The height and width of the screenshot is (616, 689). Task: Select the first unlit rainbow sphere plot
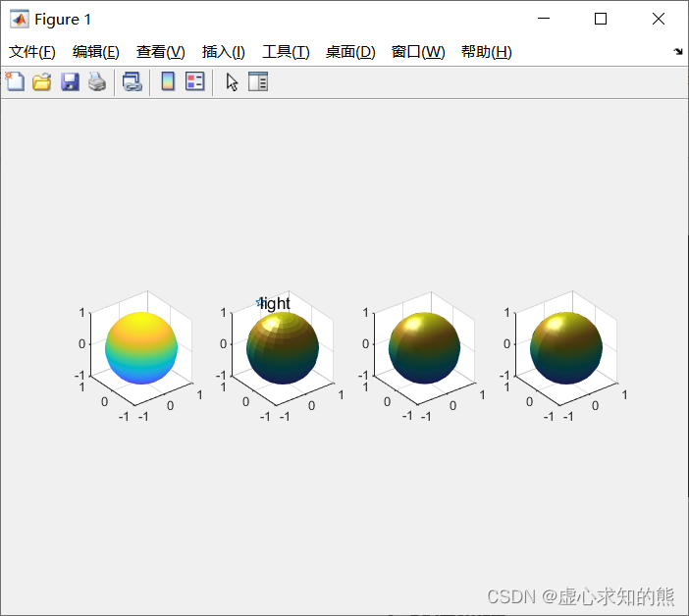tap(141, 348)
